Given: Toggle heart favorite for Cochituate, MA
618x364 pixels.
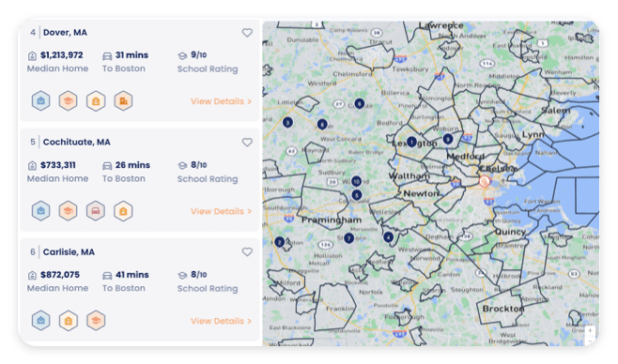Looking at the screenshot, I should [x=247, y=142].
